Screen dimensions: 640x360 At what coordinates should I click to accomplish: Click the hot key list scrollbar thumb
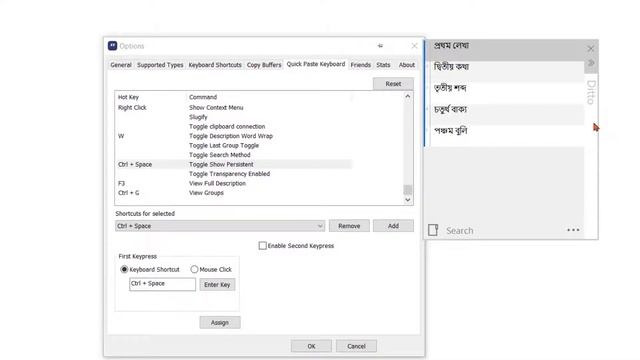[408, 190]
